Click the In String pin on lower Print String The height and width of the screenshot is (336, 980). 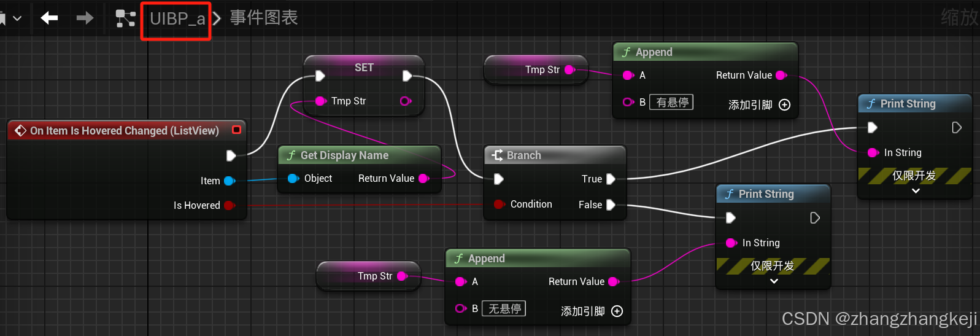coord(731,243)
